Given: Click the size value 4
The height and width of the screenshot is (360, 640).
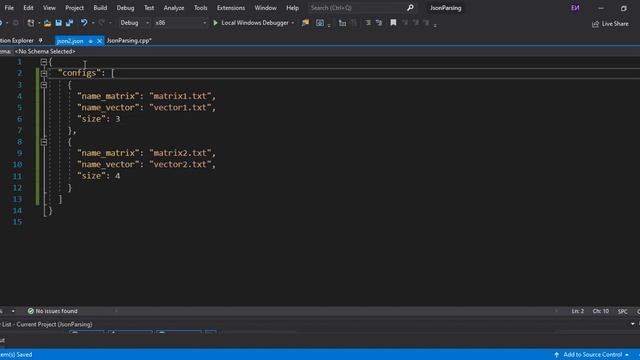Looking at the screenshot, I should point(118,176).
